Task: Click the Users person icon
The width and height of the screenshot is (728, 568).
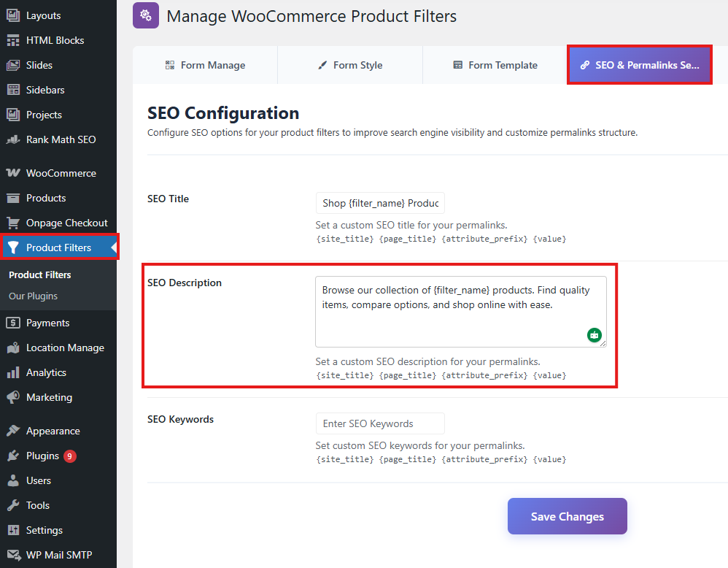Action: pos(13,480)
